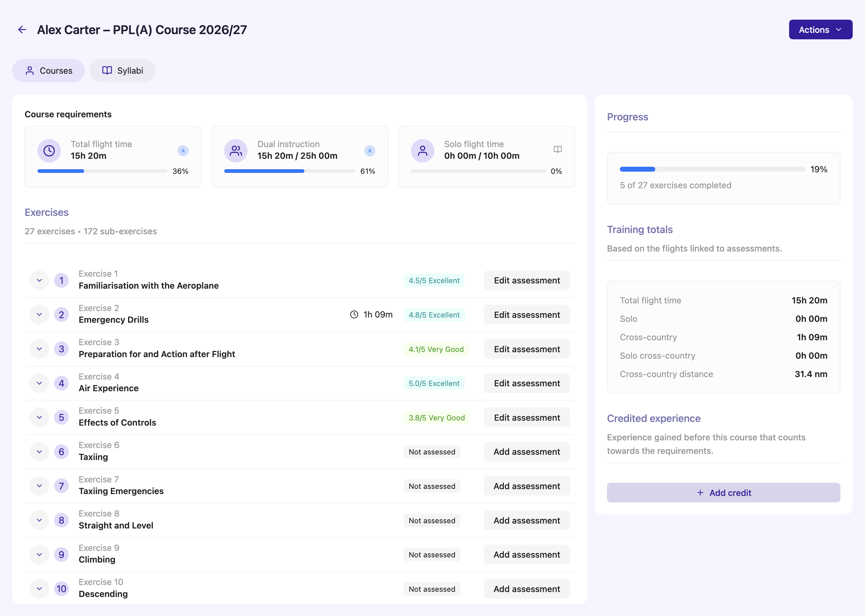Click the Total flight time 36% progress bar

click(102, 171)
